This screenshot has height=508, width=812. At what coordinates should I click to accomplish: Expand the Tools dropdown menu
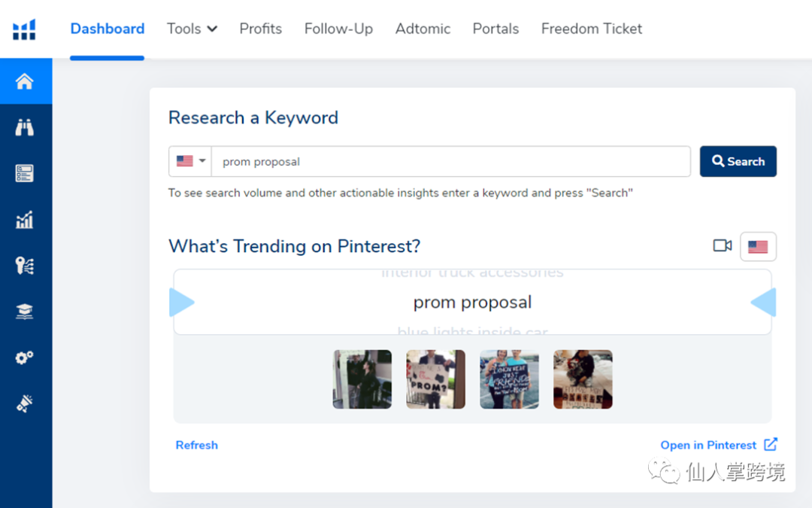pyautogui.click(x=192, y=29)
